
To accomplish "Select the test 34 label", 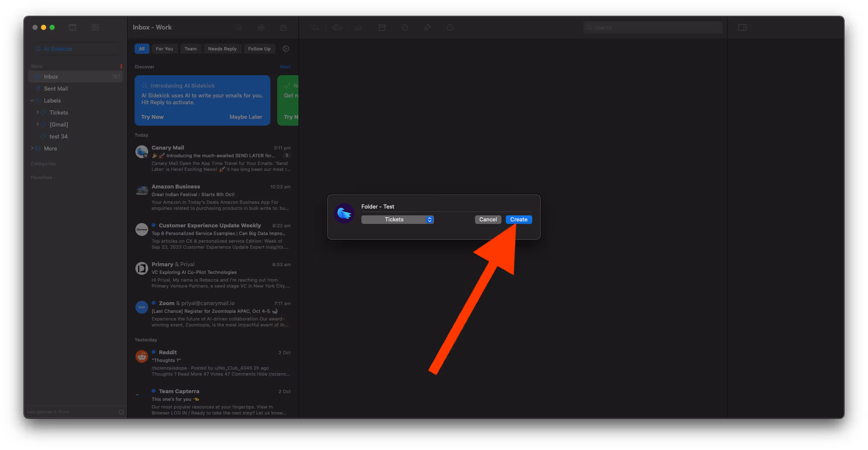I will click(59, 136).
